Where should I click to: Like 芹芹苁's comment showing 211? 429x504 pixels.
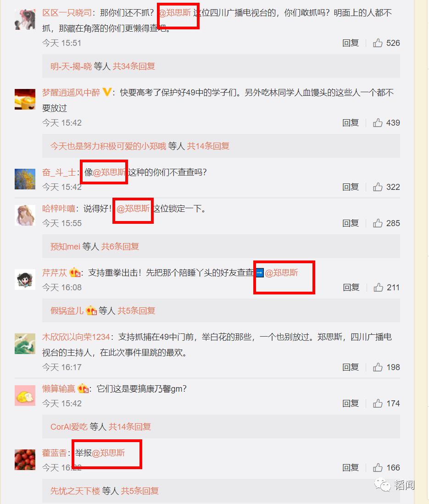(378, 288)
